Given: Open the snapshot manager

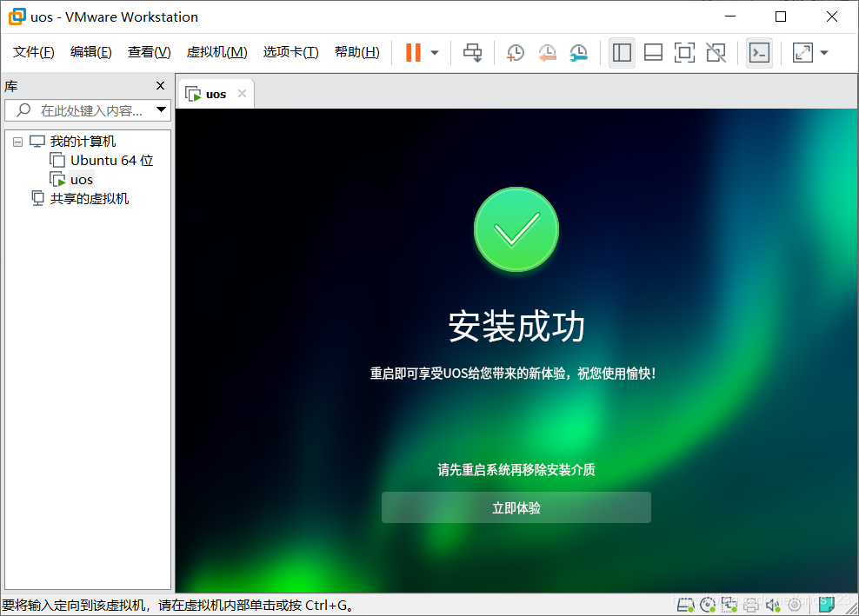Looking at the screenshot, I should pos(578,53).
